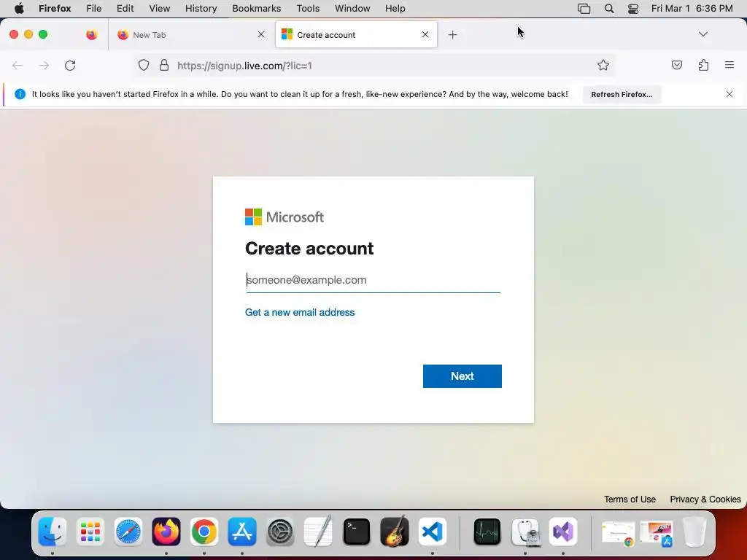Open Terminal from the Dock

pyautogui.click(x=356, y=532)
